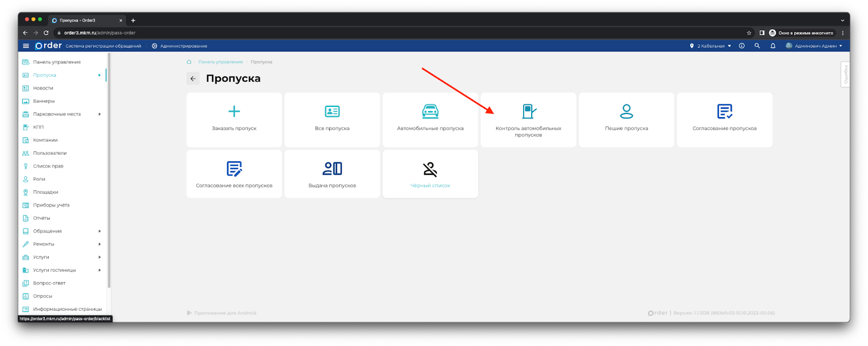868x346 pixels.
Task: Select Новости in the sidebar
Action: (x=43, y=88)
